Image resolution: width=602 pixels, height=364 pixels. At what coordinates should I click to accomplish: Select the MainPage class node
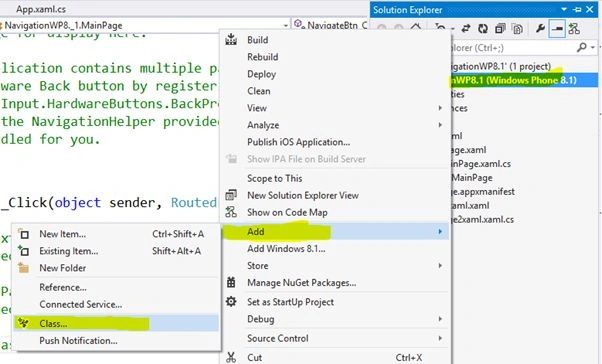tap(472, 178)
